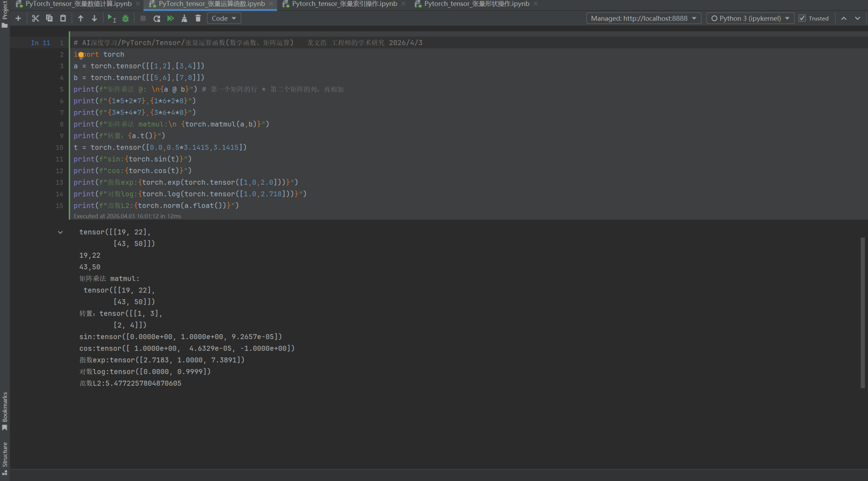Switch to the PyTorch_tensor_张量数值计算.ipynb tab
Image resolution: width=868 pixels, height=481 pixels.
click(x=78, y=4)
